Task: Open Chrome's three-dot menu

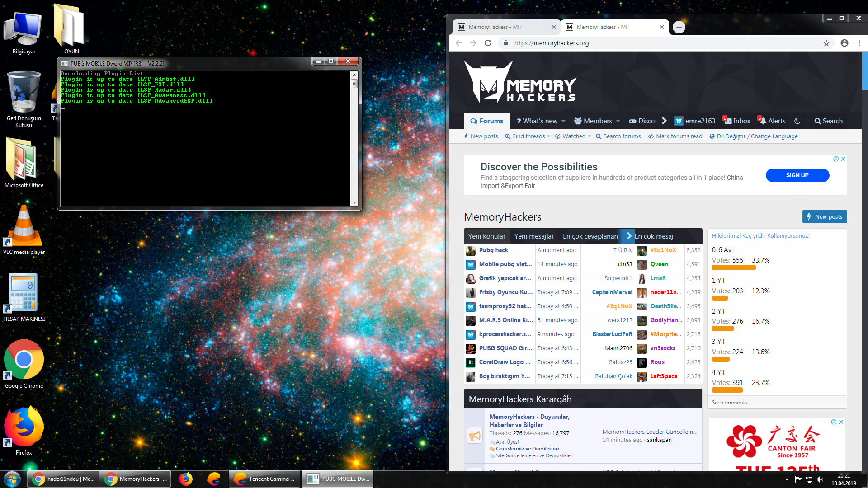Action: (x=859, y=43)
